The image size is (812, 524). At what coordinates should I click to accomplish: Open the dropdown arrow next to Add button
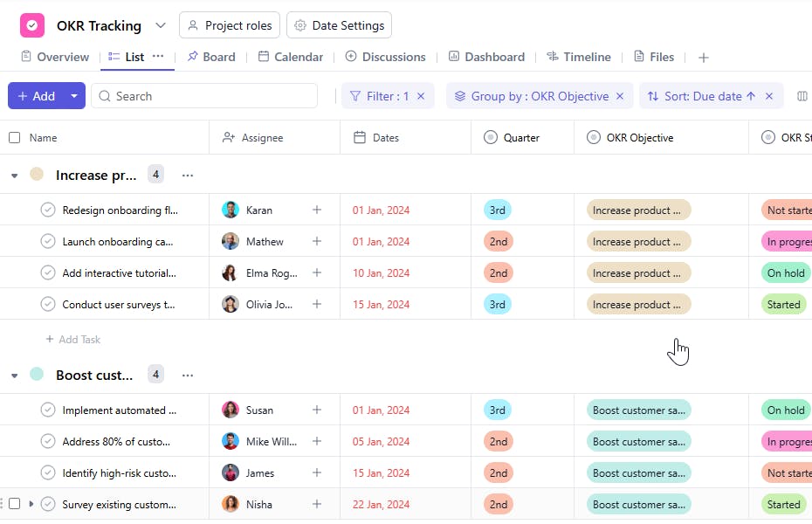(x=74, y=96)
